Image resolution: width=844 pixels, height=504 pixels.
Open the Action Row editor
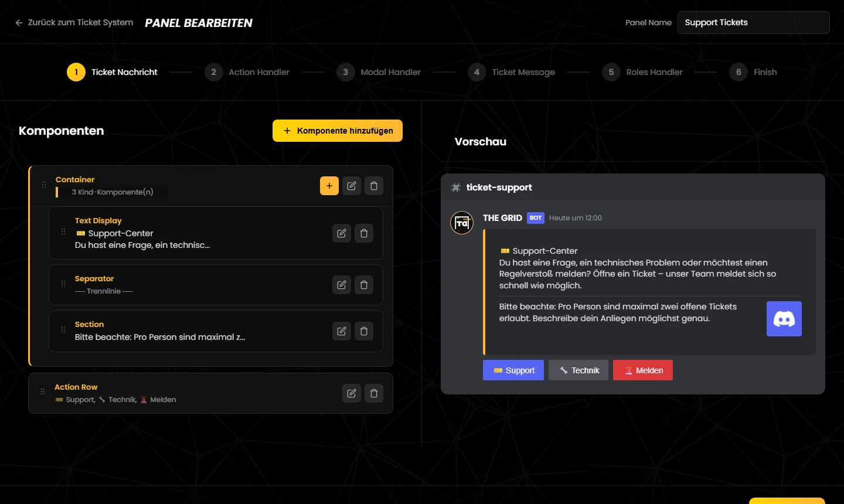(352, 393)
